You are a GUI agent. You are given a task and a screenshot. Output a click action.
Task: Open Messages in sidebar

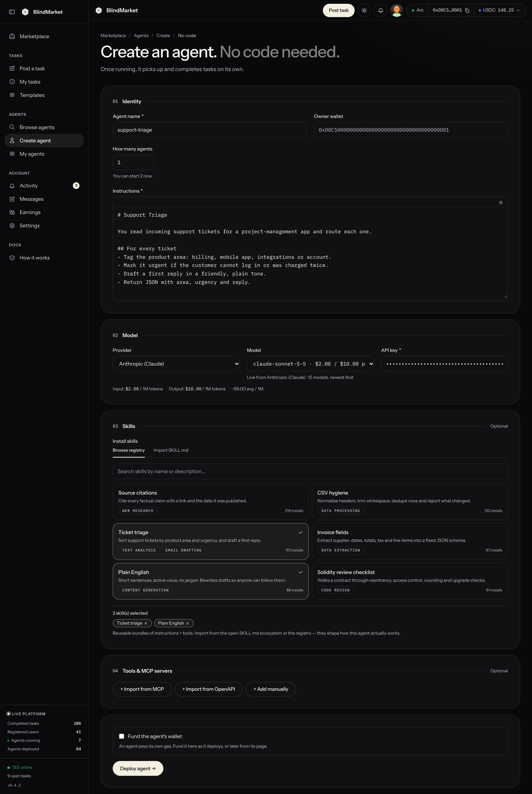coord(44,199)
